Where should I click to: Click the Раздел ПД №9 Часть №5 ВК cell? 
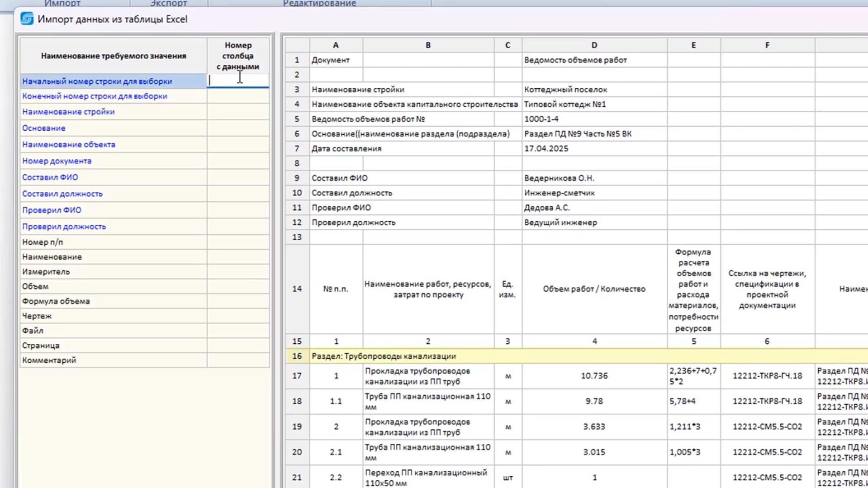coord(594,134)
